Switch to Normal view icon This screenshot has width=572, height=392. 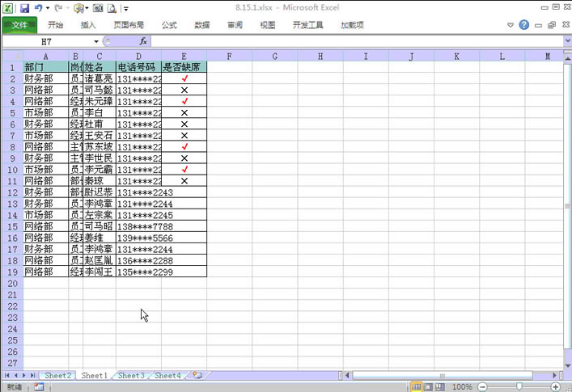pos(416,386)
